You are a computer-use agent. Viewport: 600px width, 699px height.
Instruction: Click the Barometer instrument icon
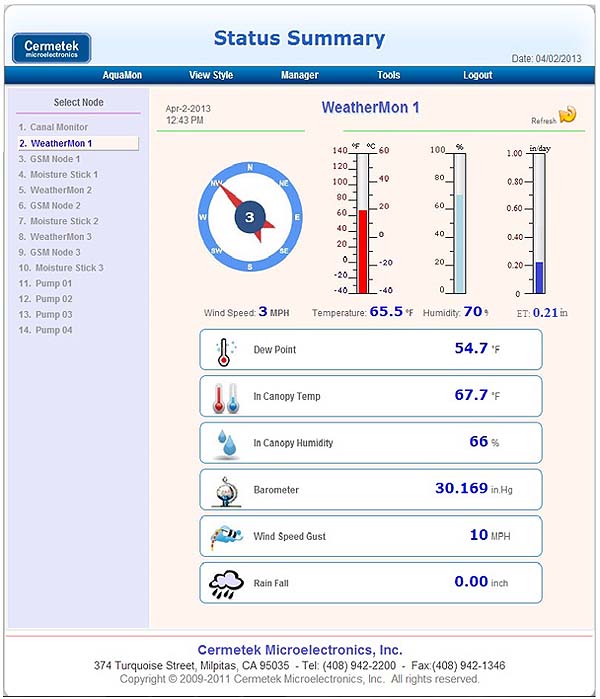point(226,491)
